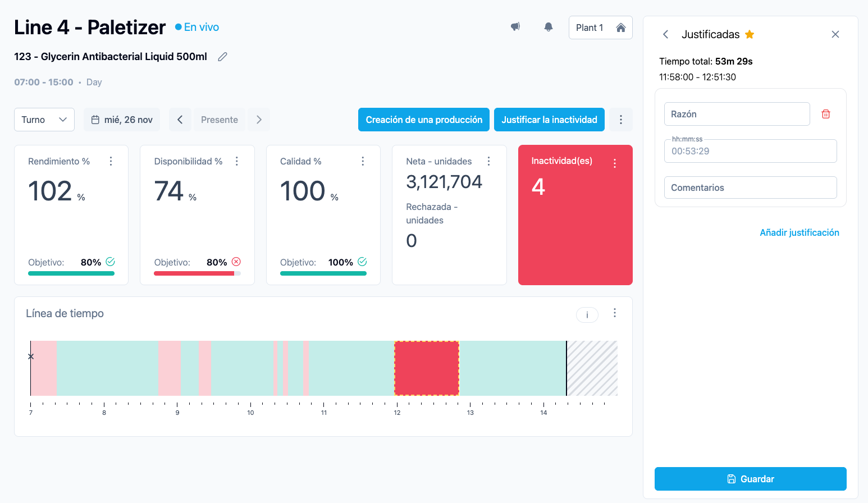Screen dimensions: 868x503
Task: Click the Disponibilidad objective failed icon
Action: [x=236, y=262]
